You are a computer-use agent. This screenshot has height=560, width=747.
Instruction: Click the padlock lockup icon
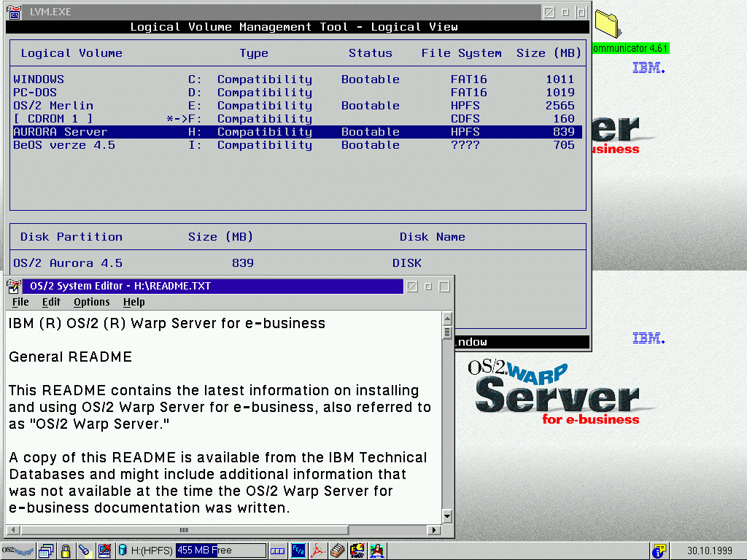tap(66, 550)
